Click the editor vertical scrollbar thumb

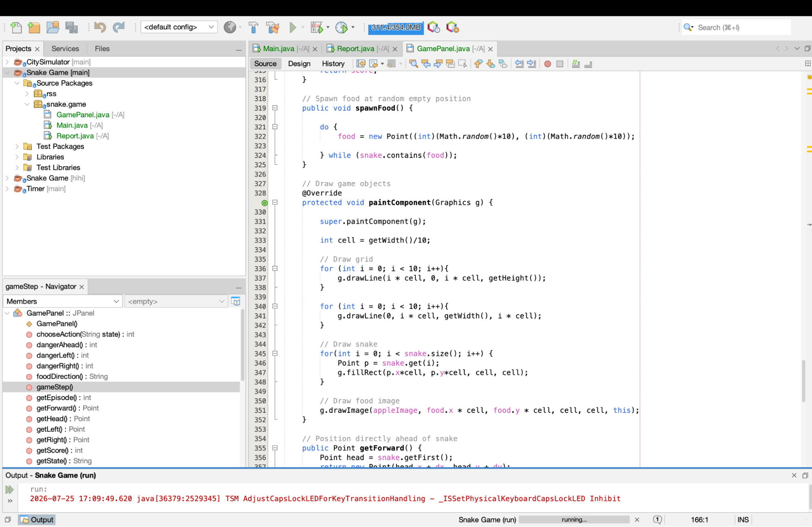tap(803, 381)
